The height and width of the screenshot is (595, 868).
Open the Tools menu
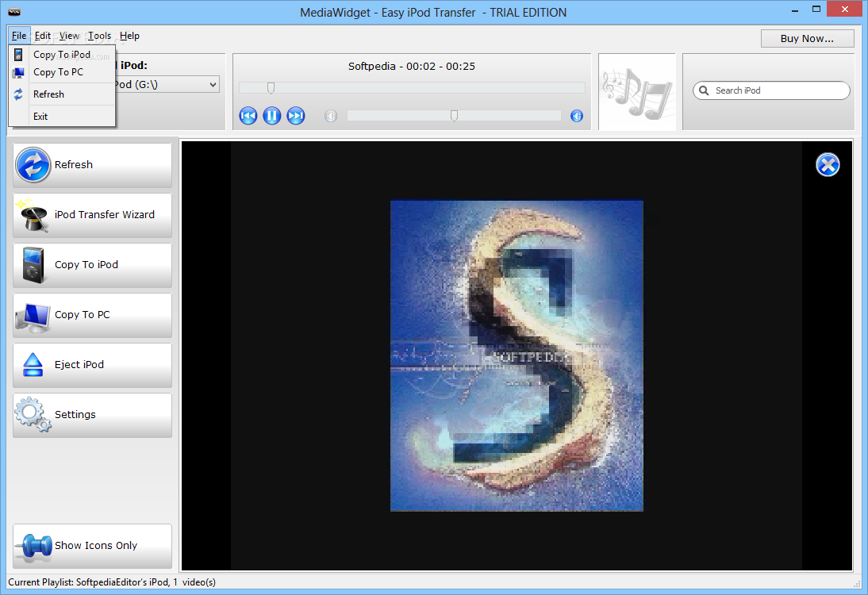[x=100, y=36]
